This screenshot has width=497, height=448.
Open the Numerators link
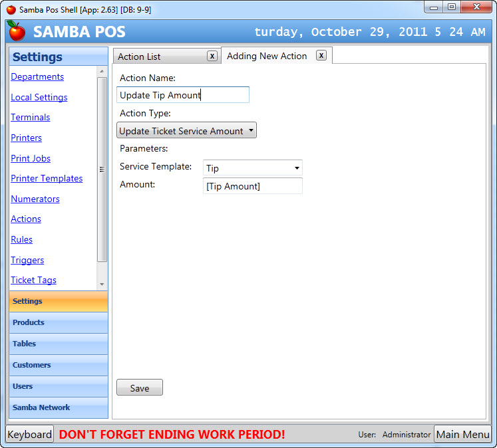[35, 199]
